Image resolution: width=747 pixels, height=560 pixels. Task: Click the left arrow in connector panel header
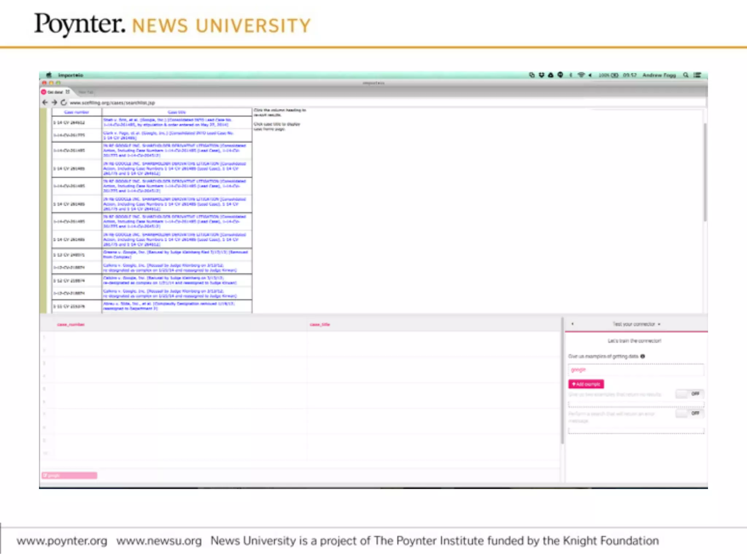572,324
